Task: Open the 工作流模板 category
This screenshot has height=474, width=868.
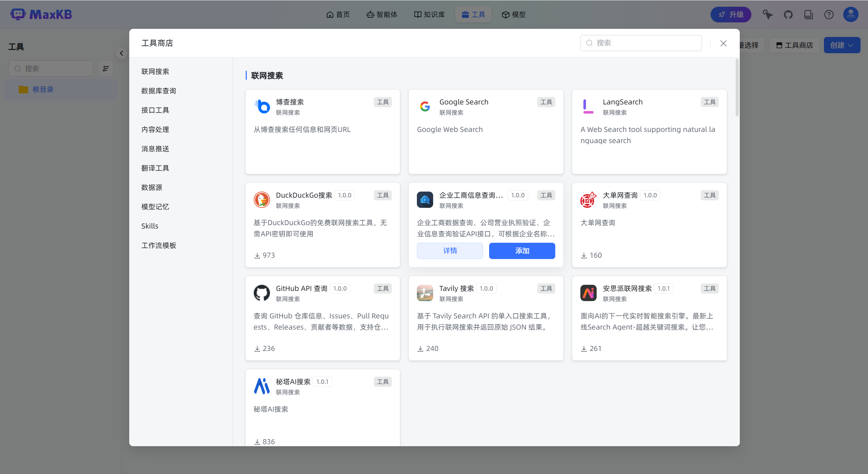Action: 159,245
